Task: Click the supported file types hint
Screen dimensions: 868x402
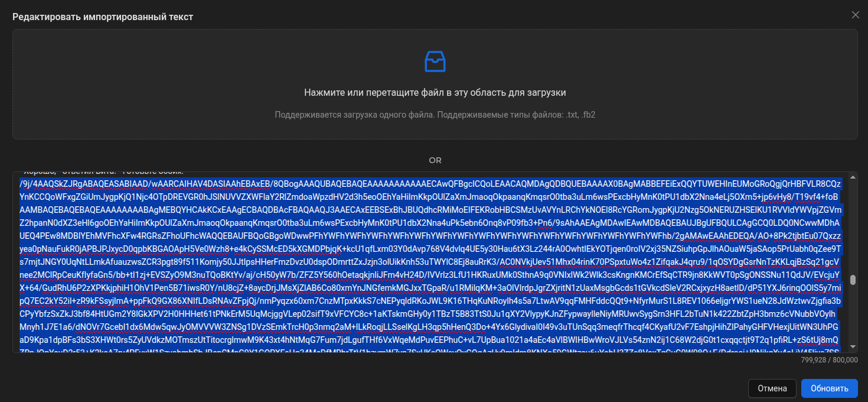Action: 435,114
